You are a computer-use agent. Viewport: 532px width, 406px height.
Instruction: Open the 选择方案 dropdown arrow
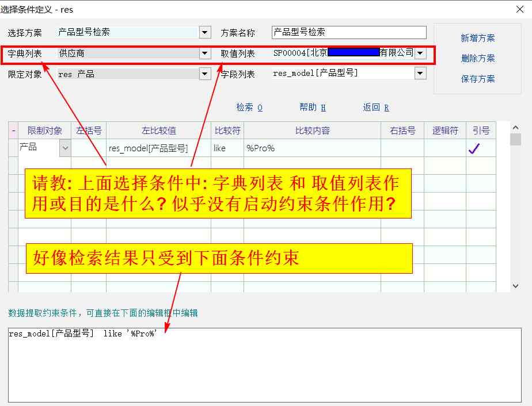[205, 32]
